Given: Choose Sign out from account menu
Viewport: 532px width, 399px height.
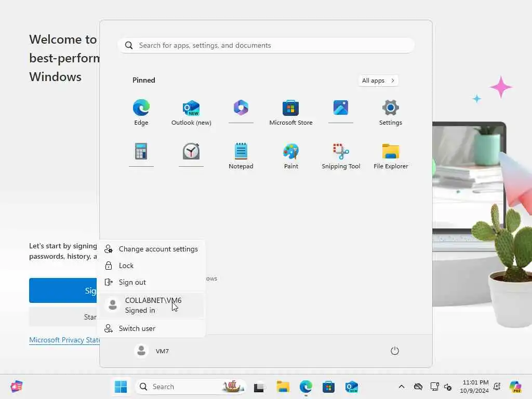Looking at the screenshot, I should point(151,282).
